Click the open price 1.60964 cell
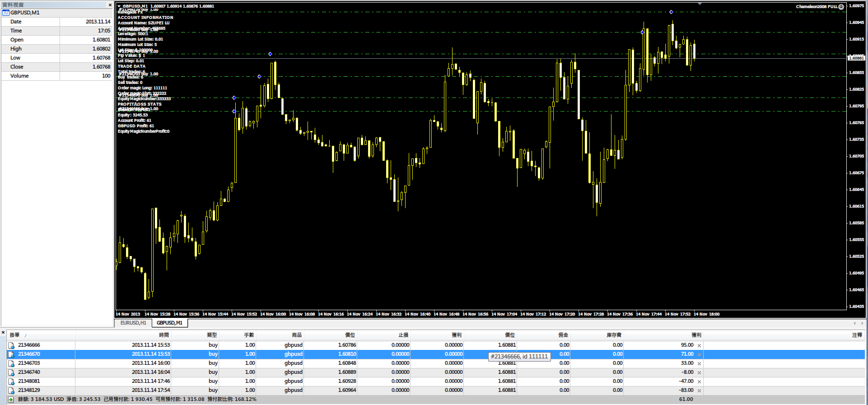The image size is (868, 405). 347,391
